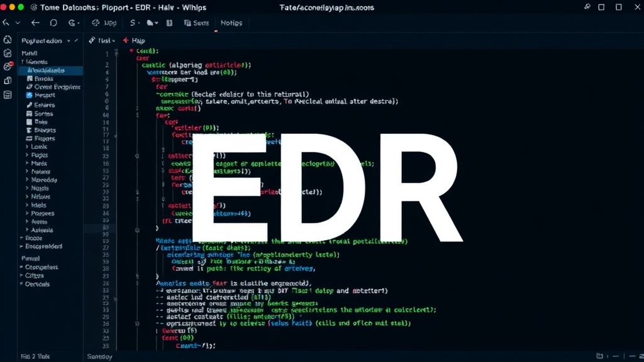Click the pencil icon next to 'Eefonts'
Screen dimensions: 644x362
[x=29, y=105]
